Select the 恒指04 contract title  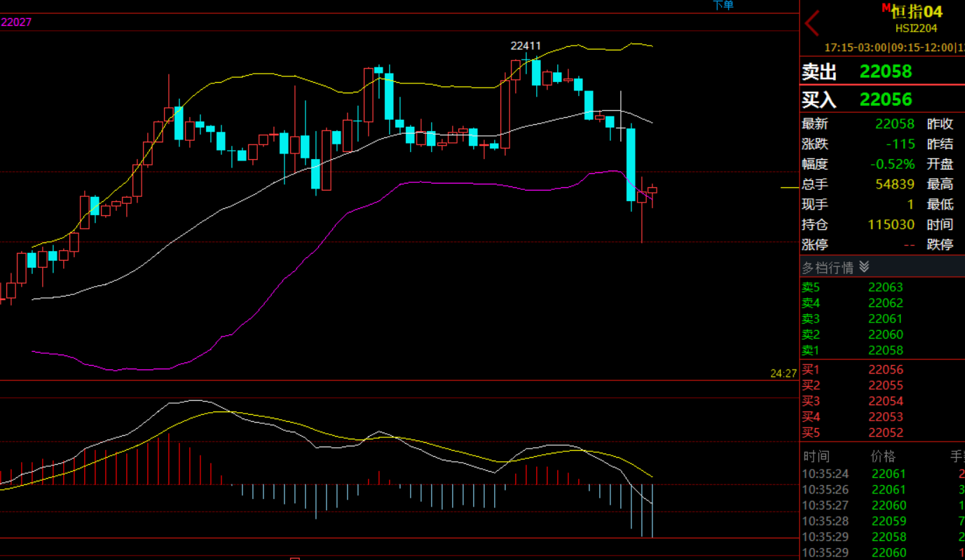(x=917, y=11)
